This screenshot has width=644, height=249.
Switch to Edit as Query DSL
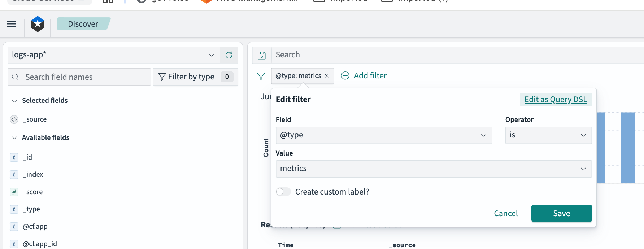point(556,99)
